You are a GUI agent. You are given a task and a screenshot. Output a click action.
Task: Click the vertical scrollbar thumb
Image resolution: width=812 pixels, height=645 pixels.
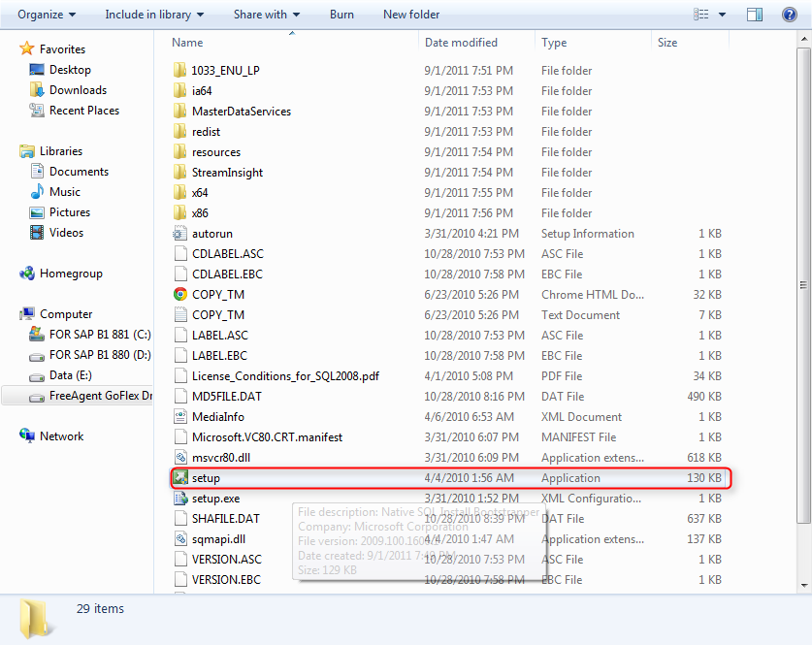(803, 286)
